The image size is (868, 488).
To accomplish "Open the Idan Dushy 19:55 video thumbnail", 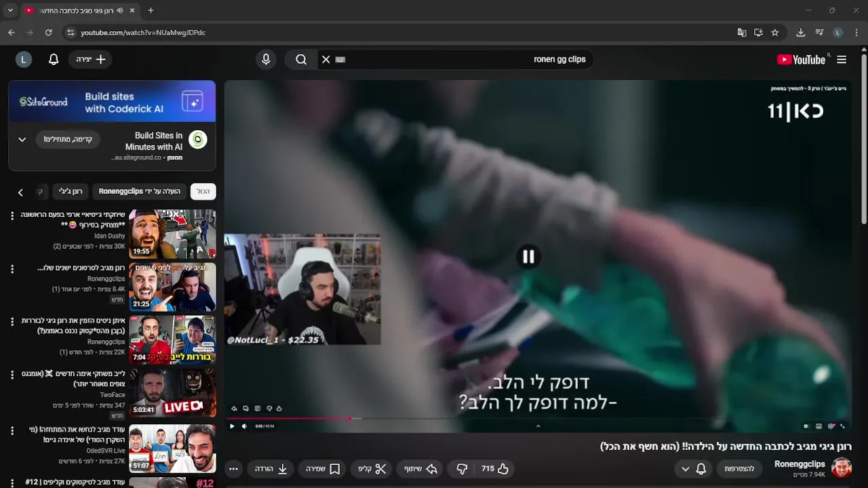I will pos(172,234).
